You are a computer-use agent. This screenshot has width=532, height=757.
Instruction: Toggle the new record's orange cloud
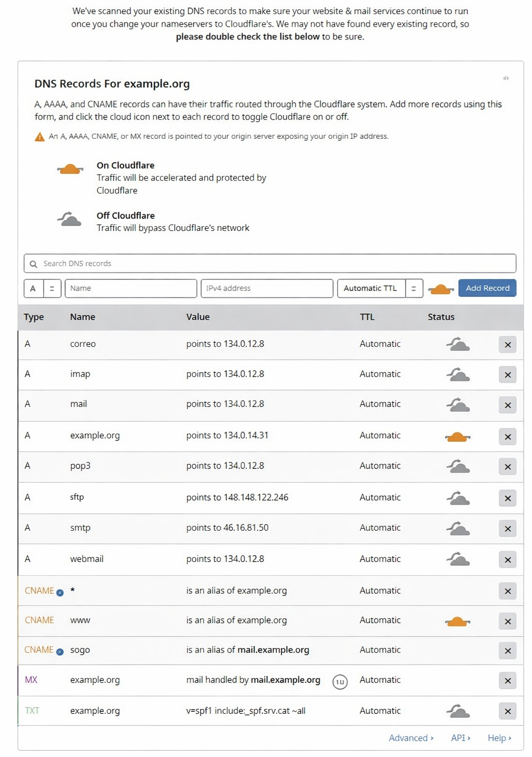pos(441,289)
